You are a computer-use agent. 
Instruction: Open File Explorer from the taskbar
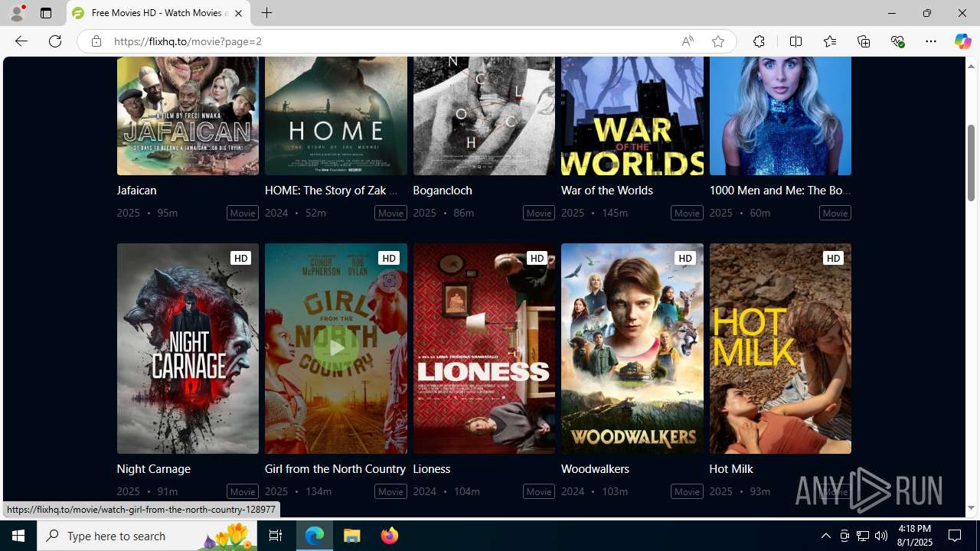[x=352, y=536]
